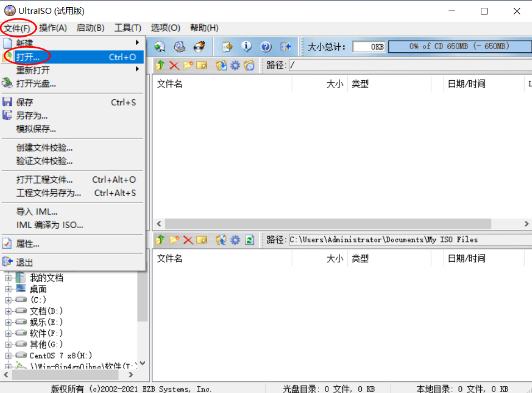Click extract files icon in image toolbar
Image resolution: width=532 pixels, height=393 pixels.
[x=221, y=65]
